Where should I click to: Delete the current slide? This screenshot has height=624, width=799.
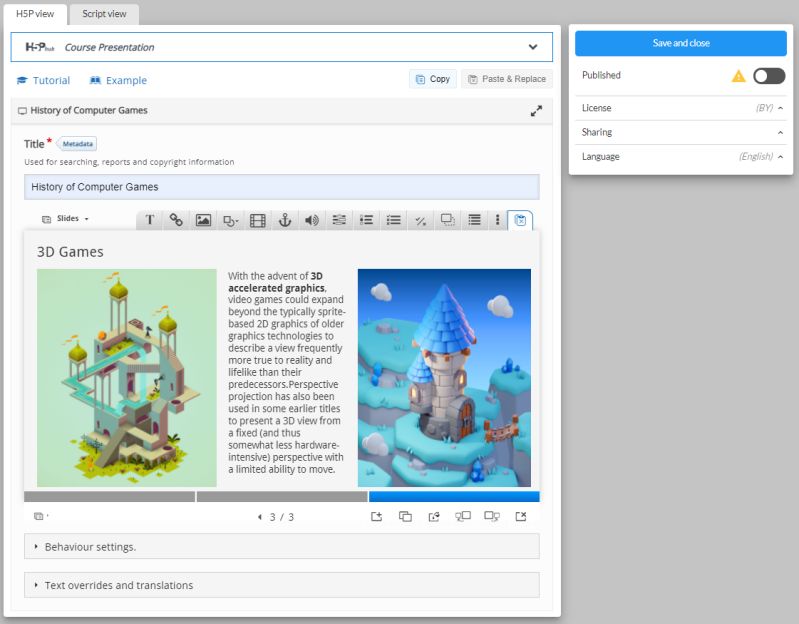pyautogui.click(x=520, y=517)
